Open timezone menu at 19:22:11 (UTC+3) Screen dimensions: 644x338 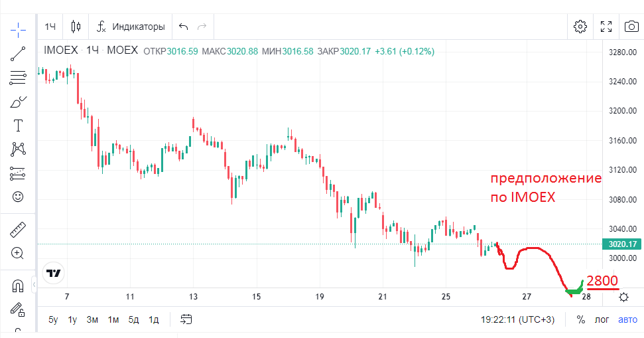[x=517, y=319]
